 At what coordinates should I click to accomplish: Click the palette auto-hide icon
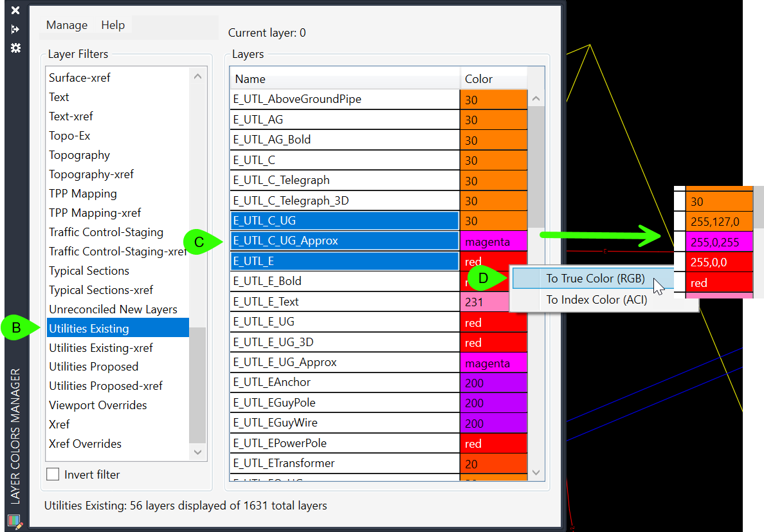point(15,30)
